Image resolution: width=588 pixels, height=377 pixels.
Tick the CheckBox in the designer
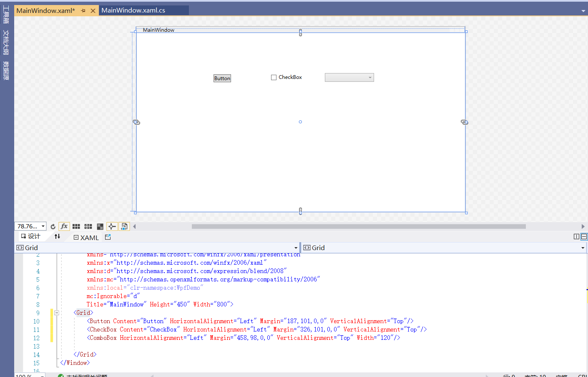point(274,77)
